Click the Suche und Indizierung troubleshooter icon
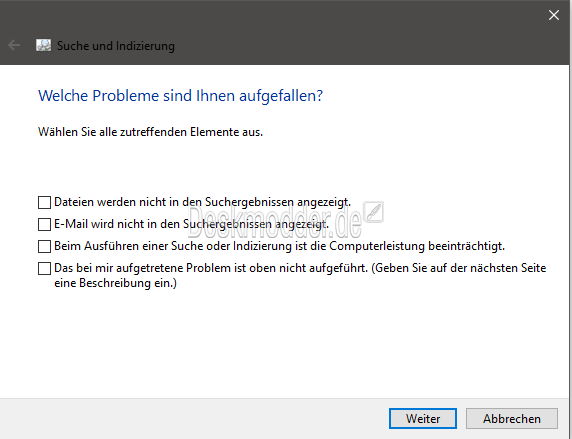 [43, 45]
